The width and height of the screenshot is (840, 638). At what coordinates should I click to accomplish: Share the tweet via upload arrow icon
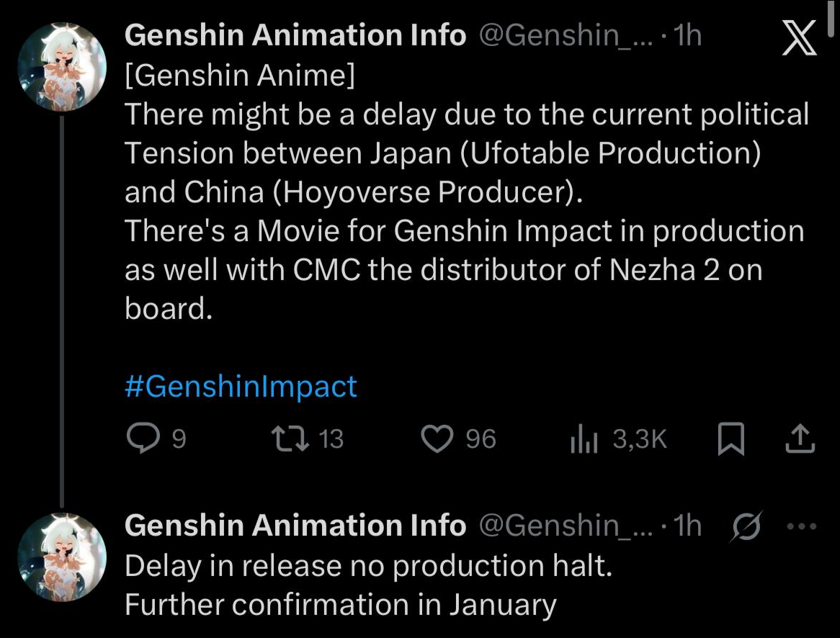point(799,439)
